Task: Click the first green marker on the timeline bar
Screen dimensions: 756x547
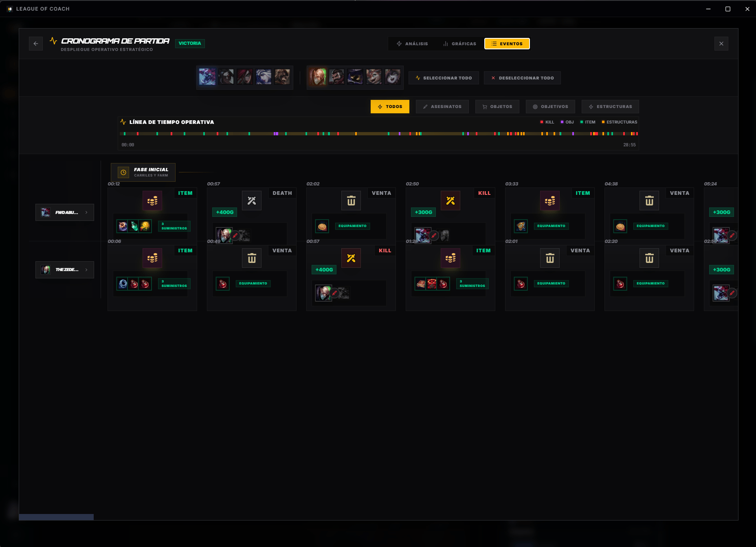Action: click(125, 134)
